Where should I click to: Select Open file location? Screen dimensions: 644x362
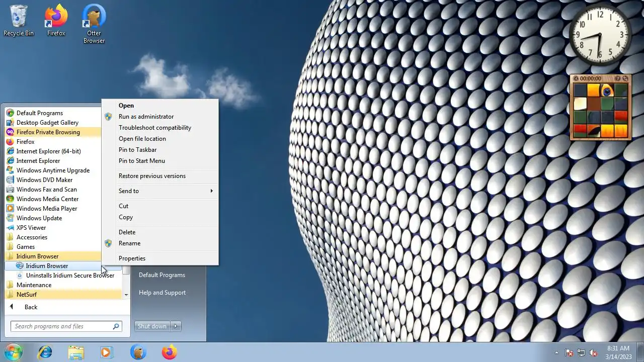[x=160, y=139]
